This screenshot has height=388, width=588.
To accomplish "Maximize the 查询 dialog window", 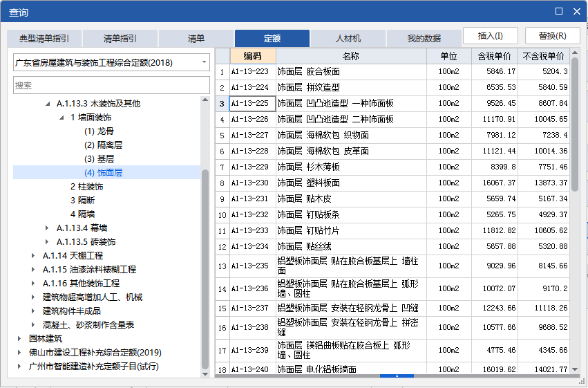I will click(x=559, y=11).
